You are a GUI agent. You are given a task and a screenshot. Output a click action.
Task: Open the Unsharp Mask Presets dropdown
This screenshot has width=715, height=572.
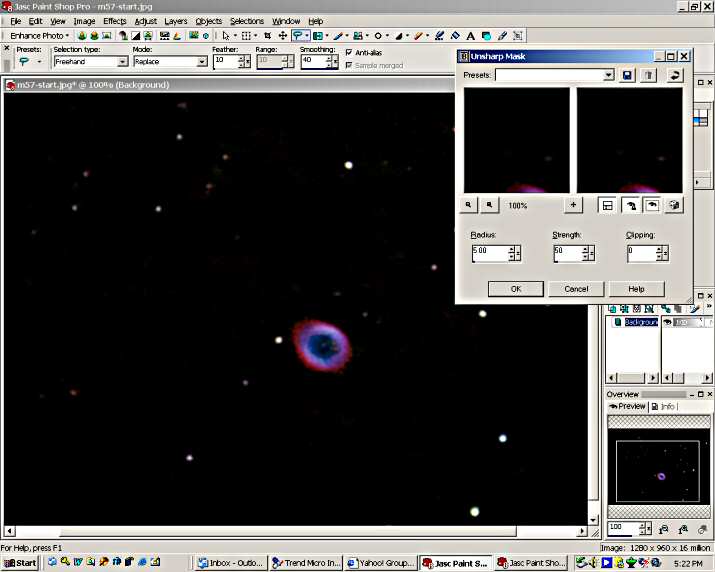(x=608, y=75)
